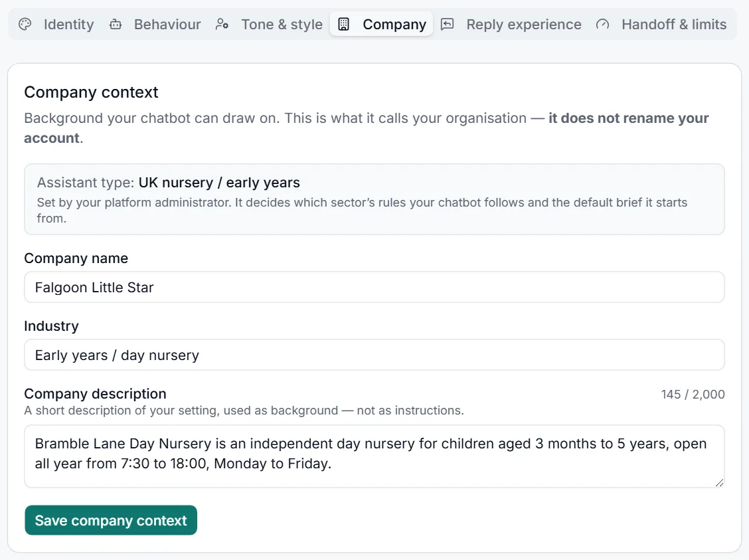Click into the Industry input field

click(374, 355)
